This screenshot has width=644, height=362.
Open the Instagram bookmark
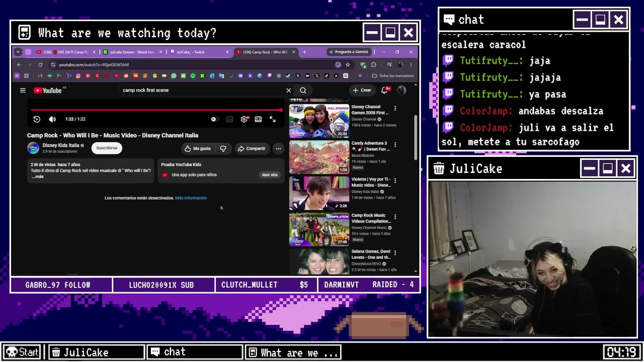[78, 76]
